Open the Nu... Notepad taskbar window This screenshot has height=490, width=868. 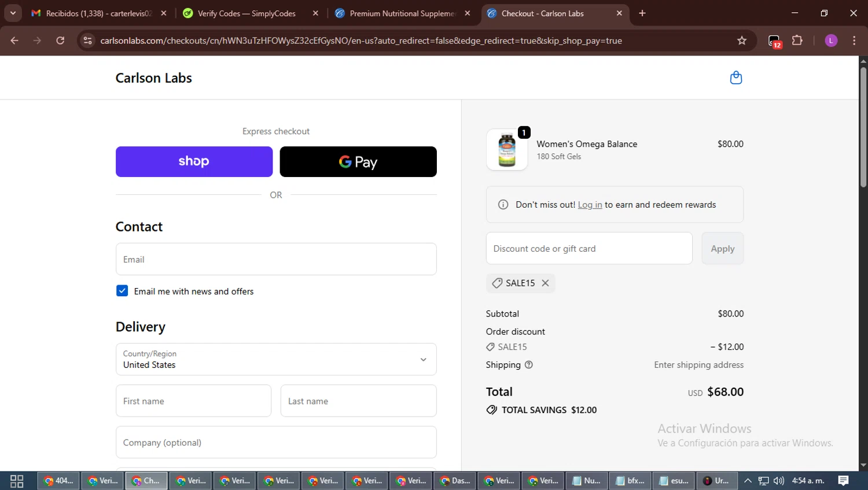pyautogui.click(x=586, y=481)
